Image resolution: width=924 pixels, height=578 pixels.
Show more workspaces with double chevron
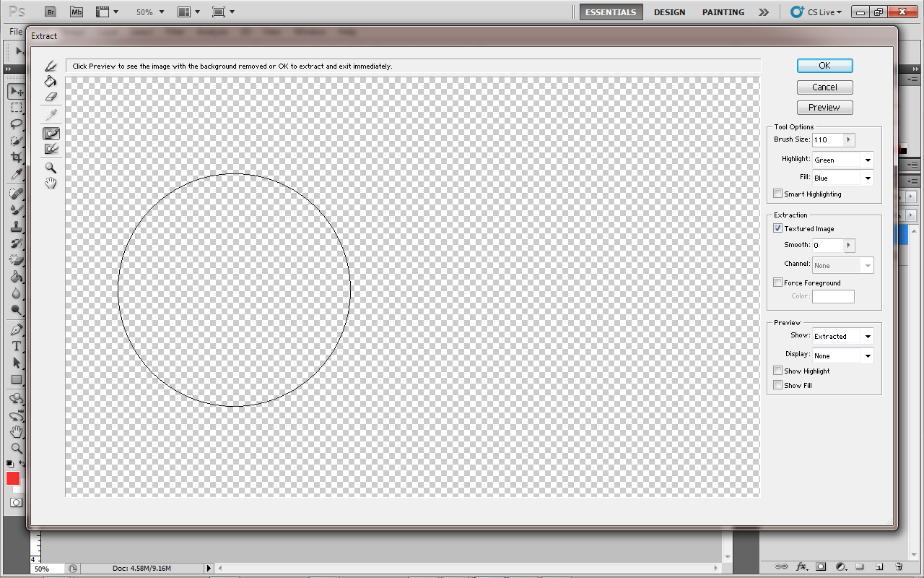764,12
